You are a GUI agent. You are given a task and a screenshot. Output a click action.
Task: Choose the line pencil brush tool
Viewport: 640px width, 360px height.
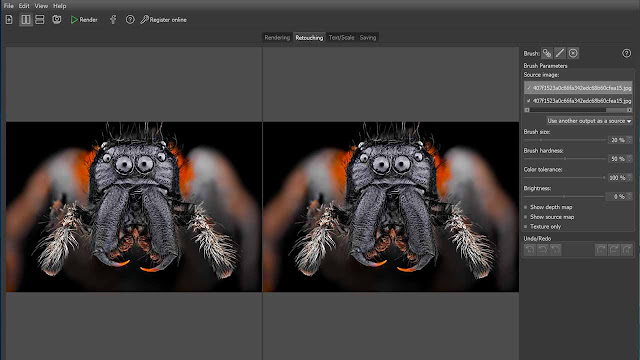(560, 53)
